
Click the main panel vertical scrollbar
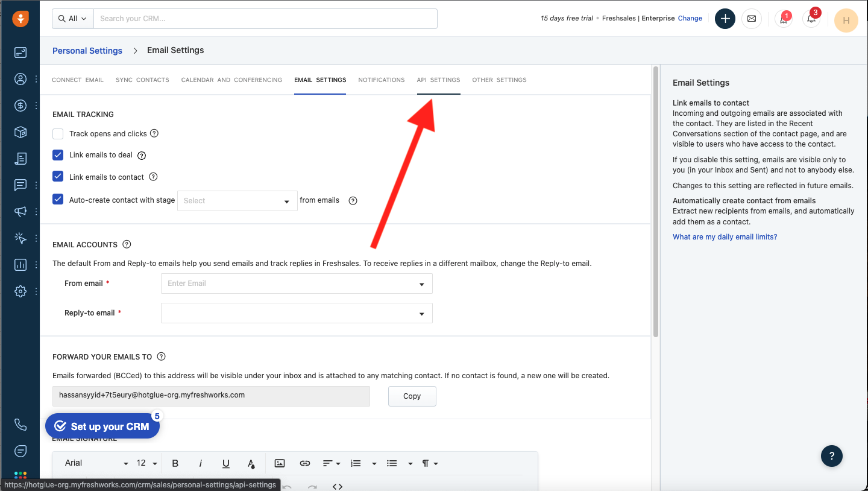pyautogui.click(x=656, y=202)
